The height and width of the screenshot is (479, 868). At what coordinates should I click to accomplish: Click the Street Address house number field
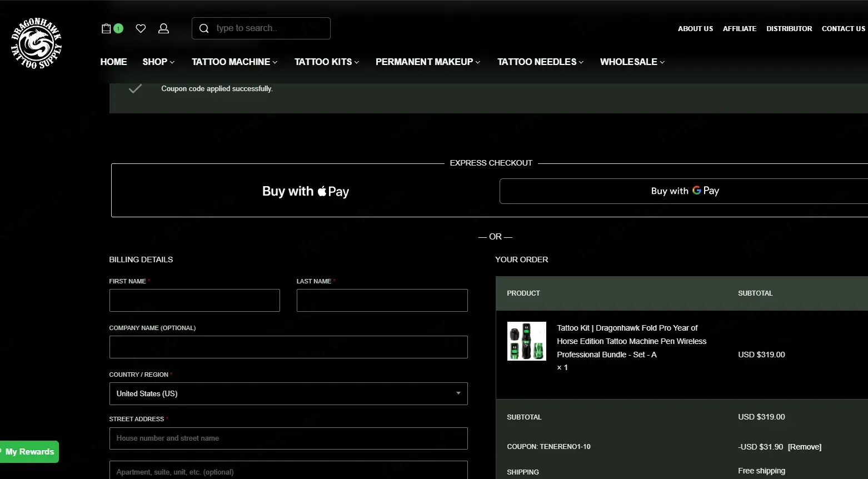tap(288, 438)
